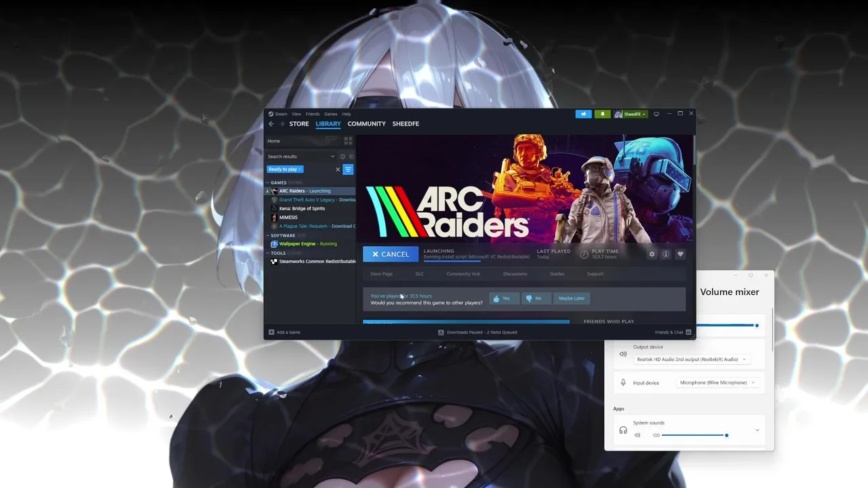
Task: Select Grand Theft Auto V Legacy entry
Action: 310,200
